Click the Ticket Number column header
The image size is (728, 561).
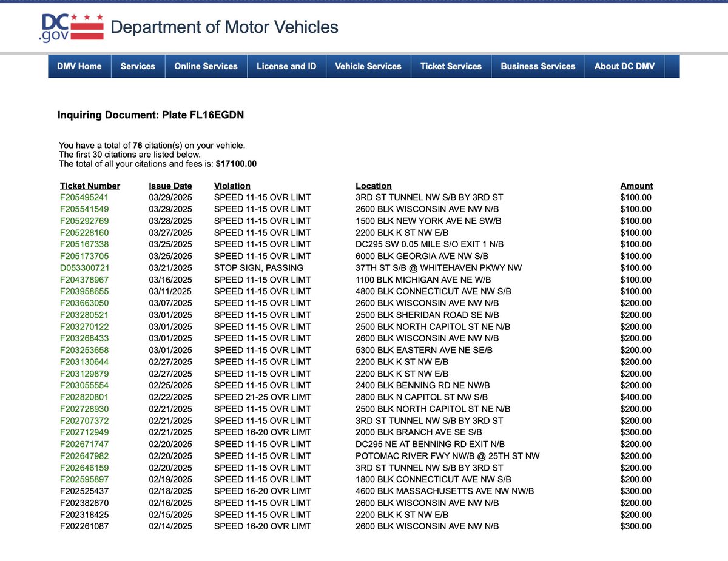pos(90,186)
